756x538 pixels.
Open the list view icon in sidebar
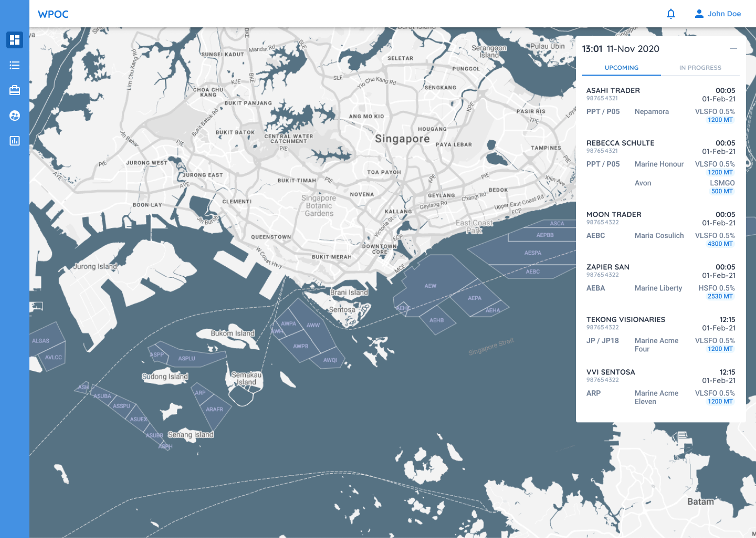pyautogui.click(x=15, y=65)
